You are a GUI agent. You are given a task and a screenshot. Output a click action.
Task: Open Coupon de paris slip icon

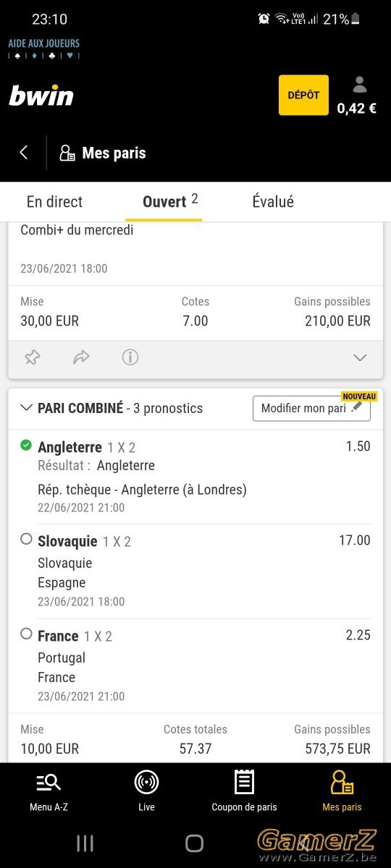tap(244, 782)
